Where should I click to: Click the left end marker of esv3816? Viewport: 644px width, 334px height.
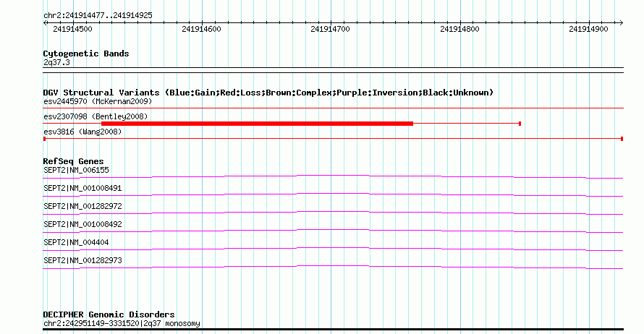[44, 139]
